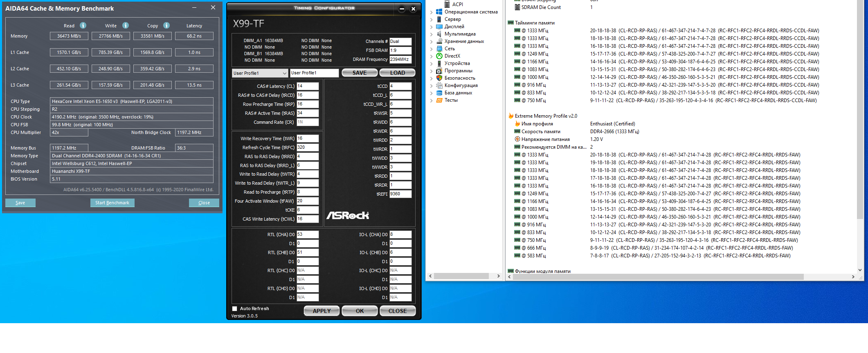Image resolution: width=868 pixels, height=353 pixels.
Task: Click SAVE in the Timing Configurator
Action: click(360, 73)
